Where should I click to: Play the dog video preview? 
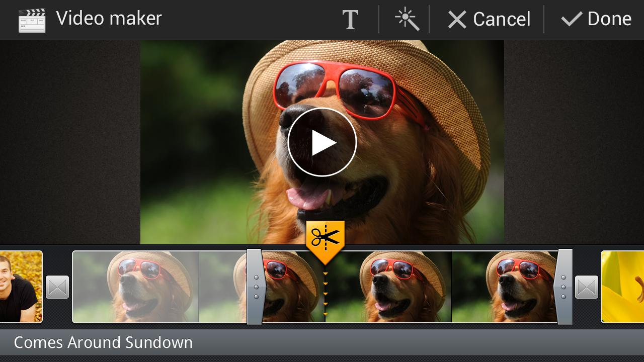[x=322, y=142]
